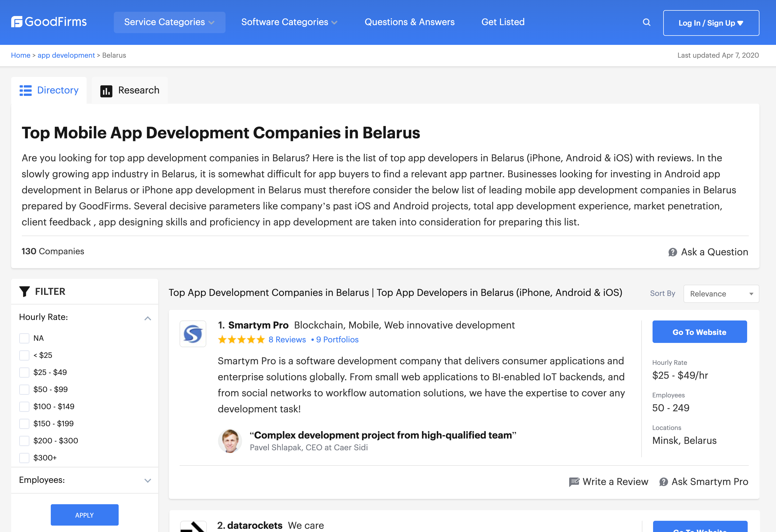The image size is (776, 532).
Task: Open the 8 Reviews link
Action: 287,340
